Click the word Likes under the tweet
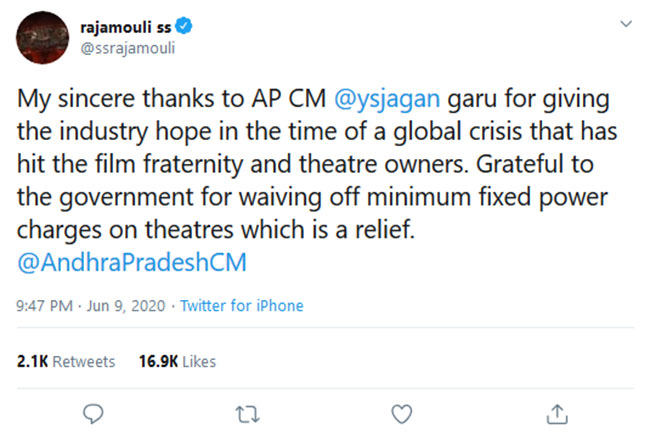The width and height of the screenshot is (650, 440). tap(199, 361)
